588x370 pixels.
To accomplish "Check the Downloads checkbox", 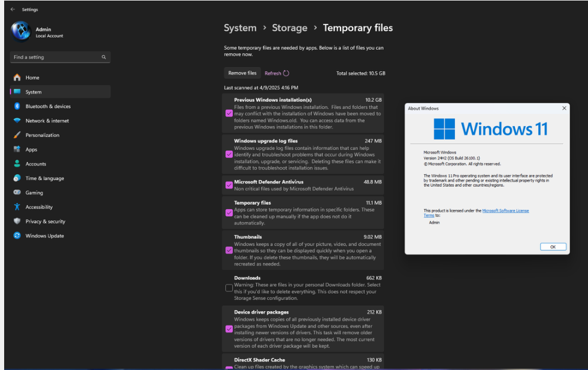I will tap(229, 288).
